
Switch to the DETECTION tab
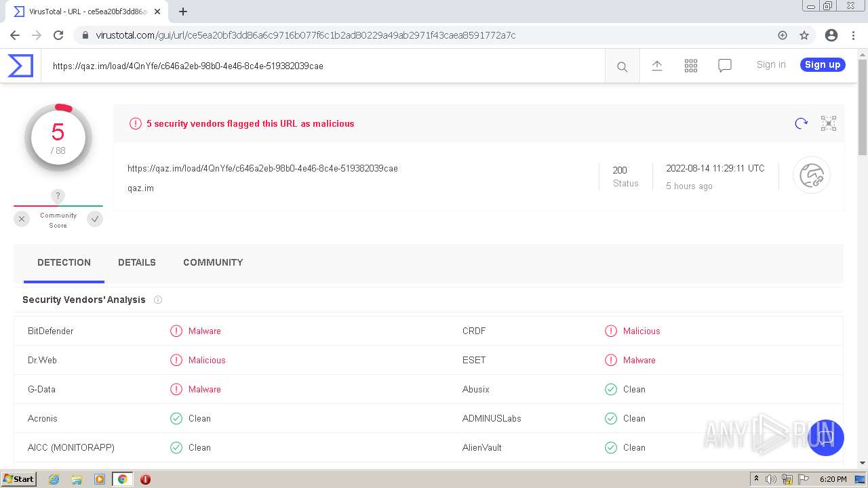64,263
